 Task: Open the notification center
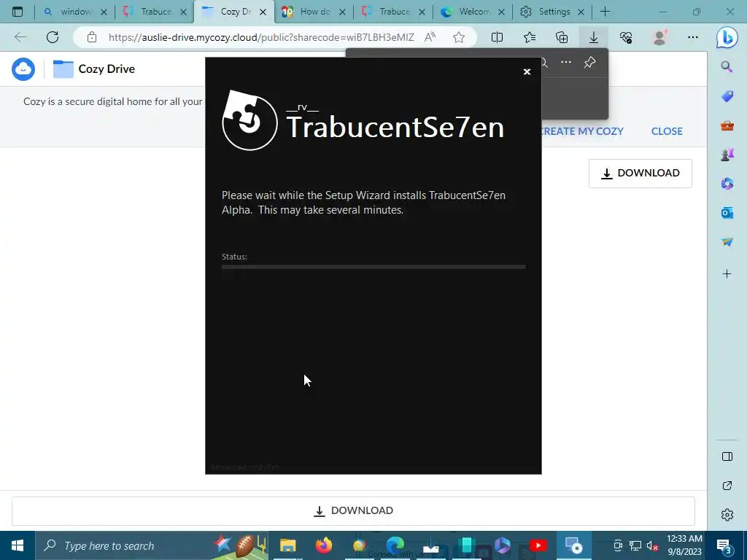click(x=724, y=546)
